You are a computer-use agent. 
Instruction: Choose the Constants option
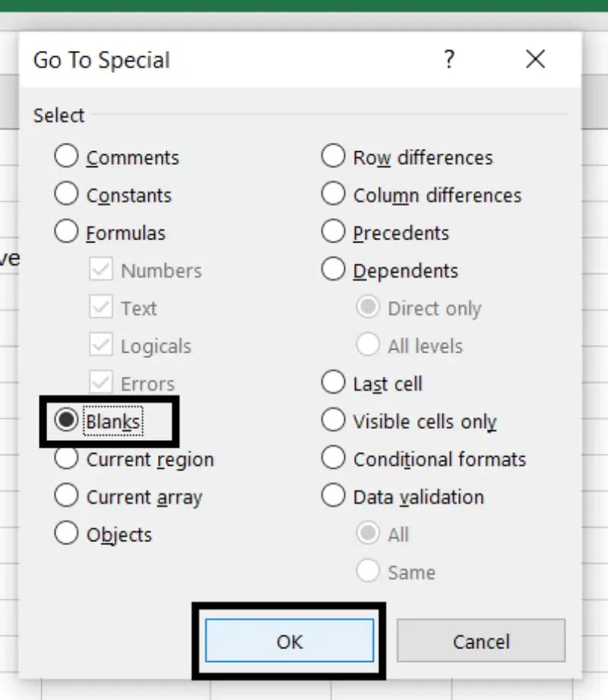[67, 195]
